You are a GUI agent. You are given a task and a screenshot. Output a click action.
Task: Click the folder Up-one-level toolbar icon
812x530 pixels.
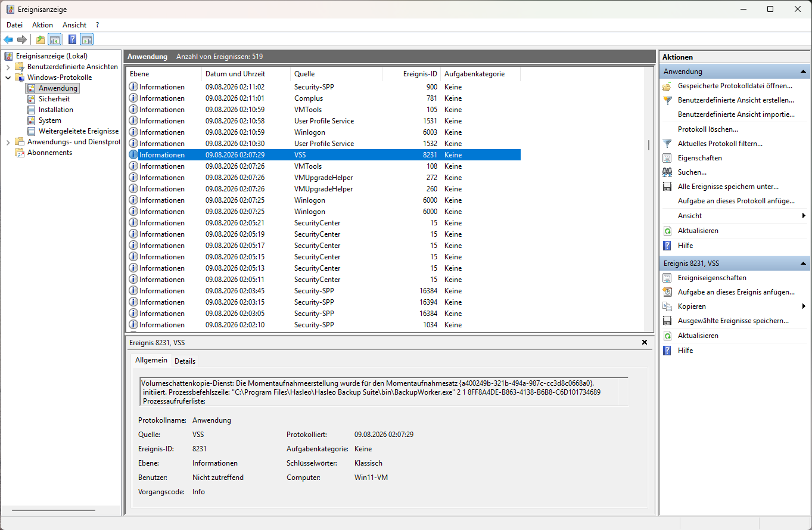click(41, 40)
